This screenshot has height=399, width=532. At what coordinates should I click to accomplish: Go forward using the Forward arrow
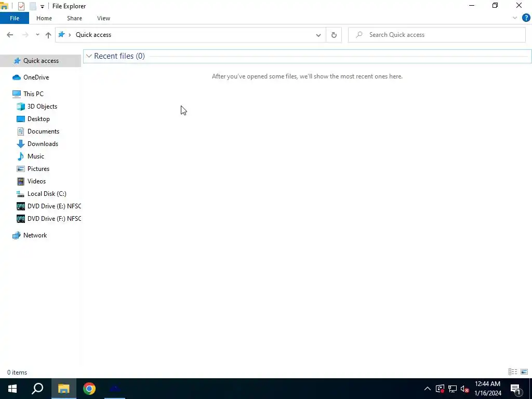coord(25,35)
